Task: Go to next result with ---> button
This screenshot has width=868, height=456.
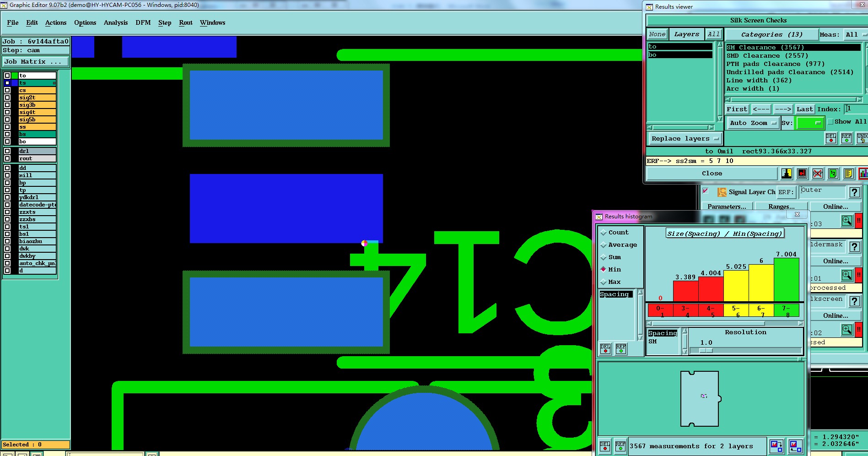Action: click(783, 109)
